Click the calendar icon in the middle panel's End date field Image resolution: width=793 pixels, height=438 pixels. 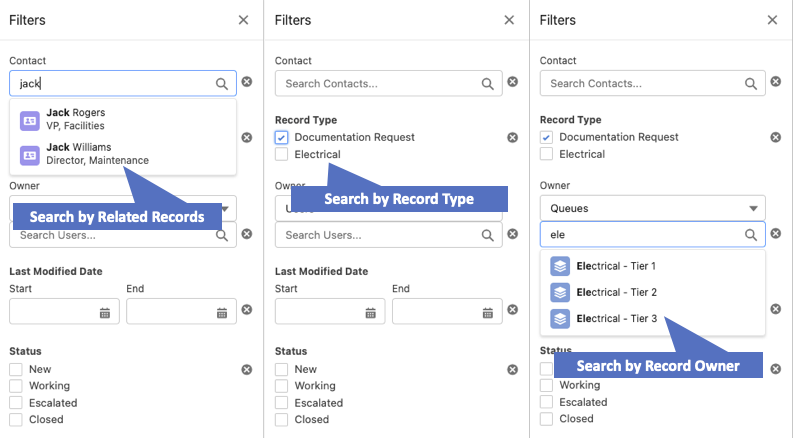click(488, 313)
